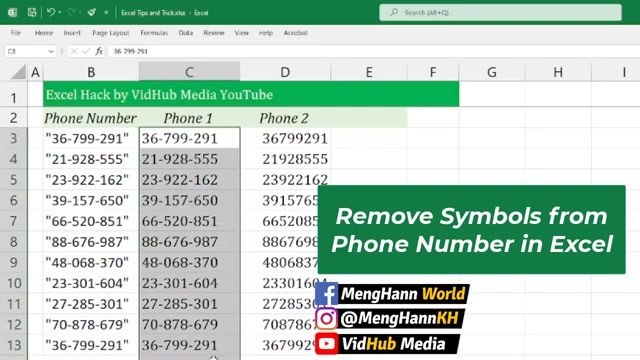Click the Undo arrow in the title bar

[51, 12]
